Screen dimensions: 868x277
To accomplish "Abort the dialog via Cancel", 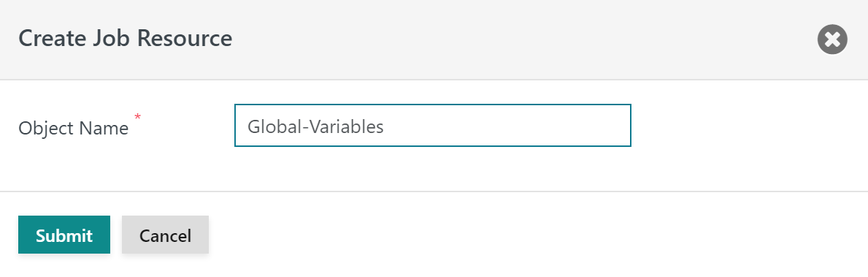I will tap(165, 235).
